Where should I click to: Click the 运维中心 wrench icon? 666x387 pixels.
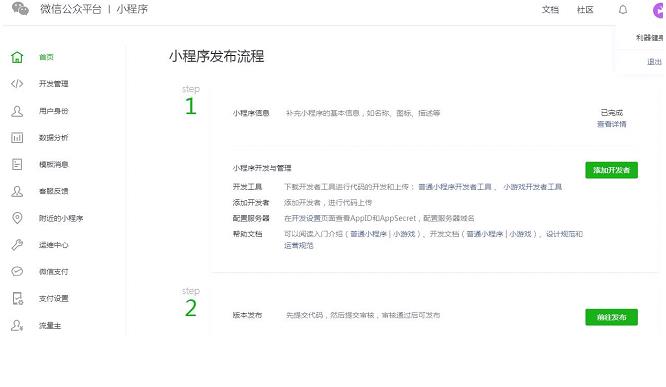[17, 245]
